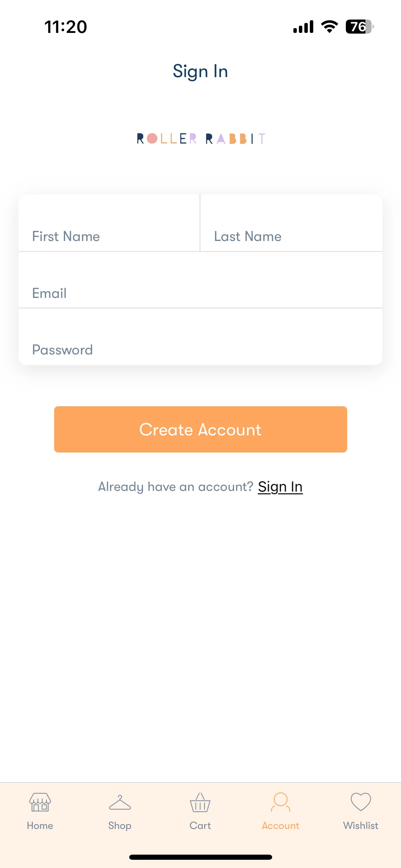401x868 pixels.
Task: Tap the Wi-Fi status icon
Action: tap(329, 26)
